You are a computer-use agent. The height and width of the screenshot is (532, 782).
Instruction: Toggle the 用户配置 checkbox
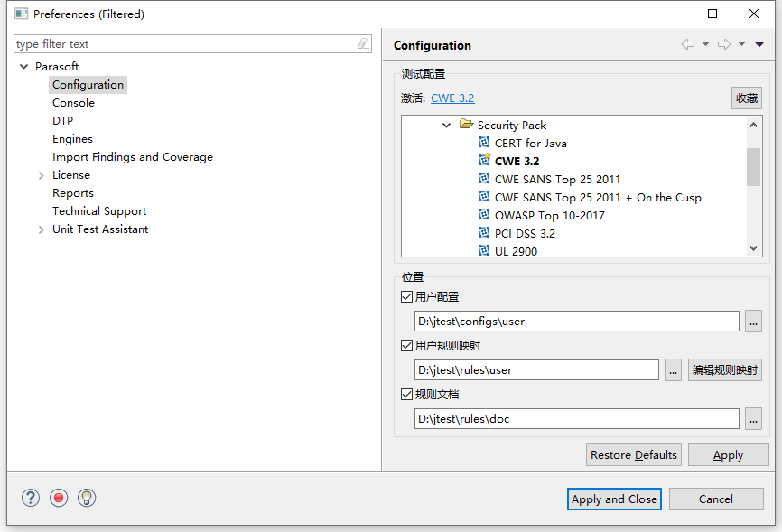coord(407,296)
